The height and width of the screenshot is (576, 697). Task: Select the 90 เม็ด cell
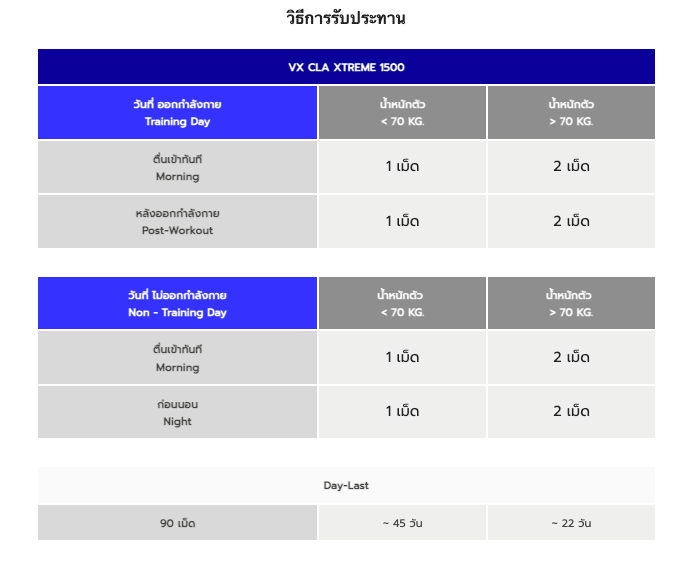[x=177, y=523]
